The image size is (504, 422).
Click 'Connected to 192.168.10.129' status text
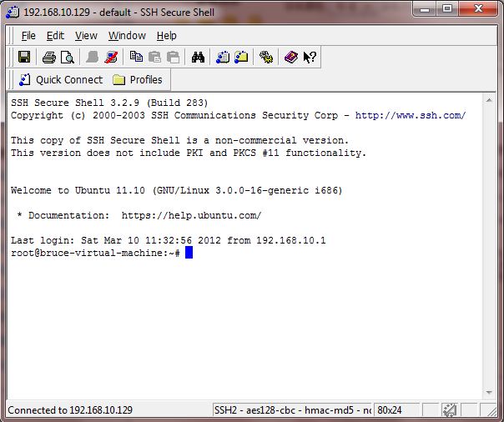click(70, 410)
